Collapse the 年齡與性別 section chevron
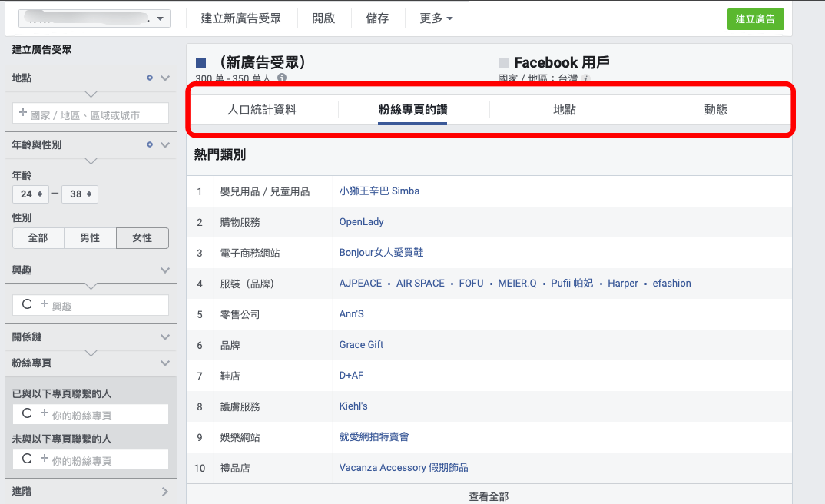The image size is (825, 504). 165,144
